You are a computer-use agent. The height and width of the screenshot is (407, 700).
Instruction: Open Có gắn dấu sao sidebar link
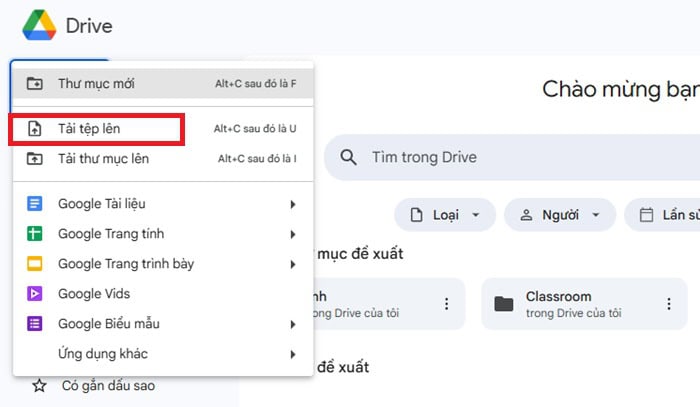pos(108,385)
